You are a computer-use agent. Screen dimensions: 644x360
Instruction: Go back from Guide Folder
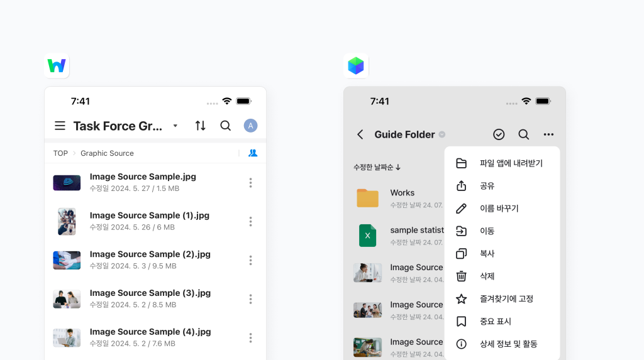pos(360,134)
